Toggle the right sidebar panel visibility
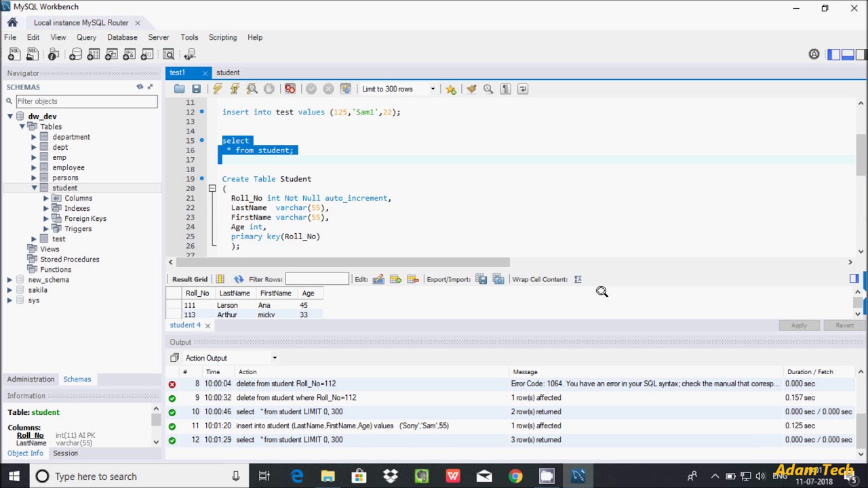Viewport: 868px width, 488px height. click(x=861, y=55)
